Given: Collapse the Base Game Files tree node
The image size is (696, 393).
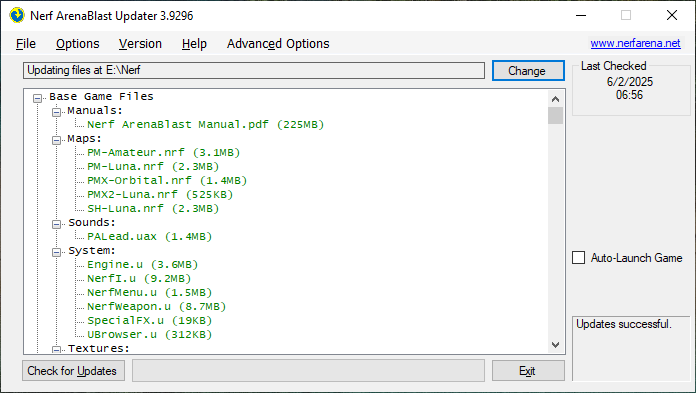Looking at the screenshot, I should point(38,98).
